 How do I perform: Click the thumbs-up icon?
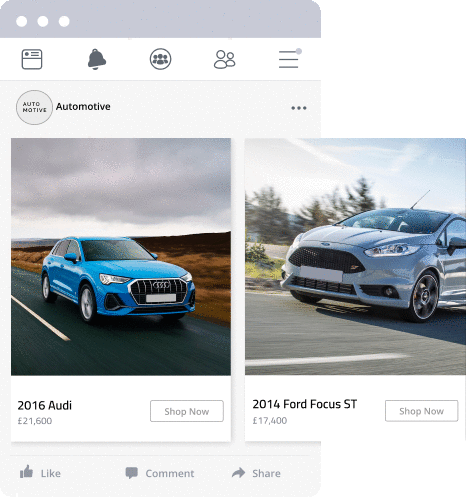click(26, 472)
